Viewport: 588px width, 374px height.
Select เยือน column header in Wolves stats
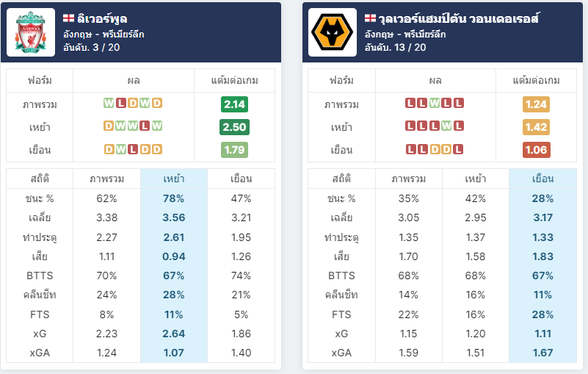(542, 179)
